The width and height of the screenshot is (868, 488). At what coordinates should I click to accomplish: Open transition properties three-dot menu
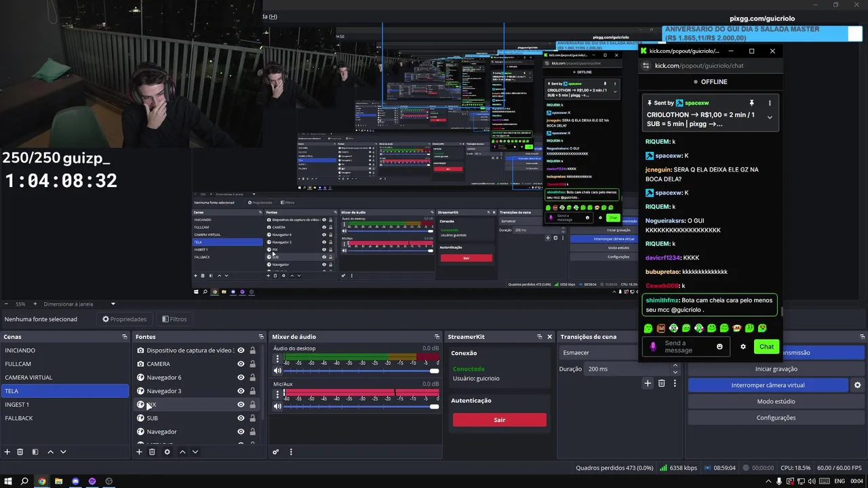pos(675,384)
